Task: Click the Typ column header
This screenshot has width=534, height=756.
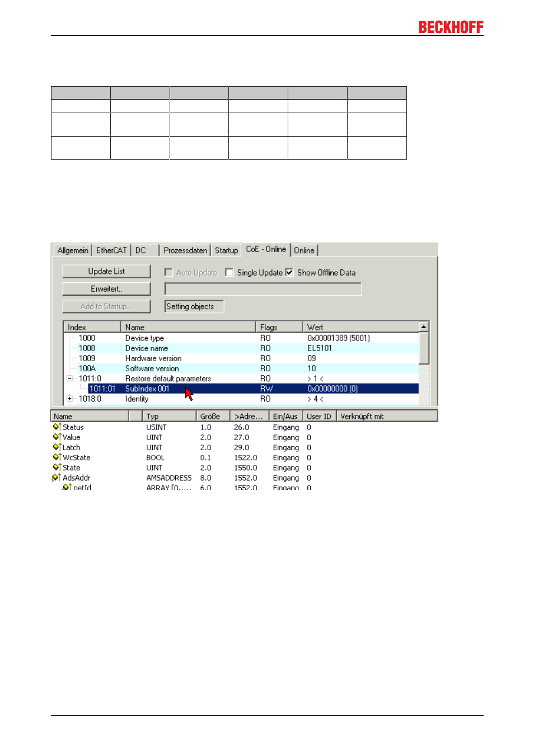Action: click(x=170, y=416)
